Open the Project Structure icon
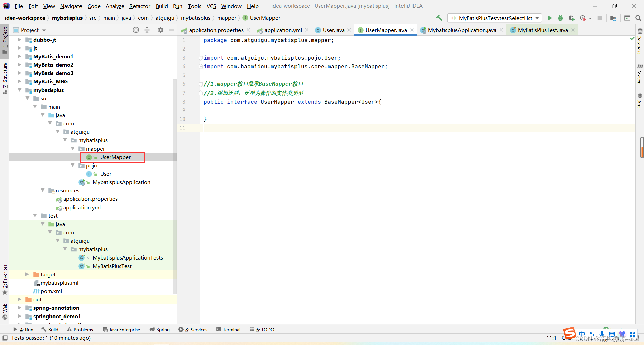 613,18
